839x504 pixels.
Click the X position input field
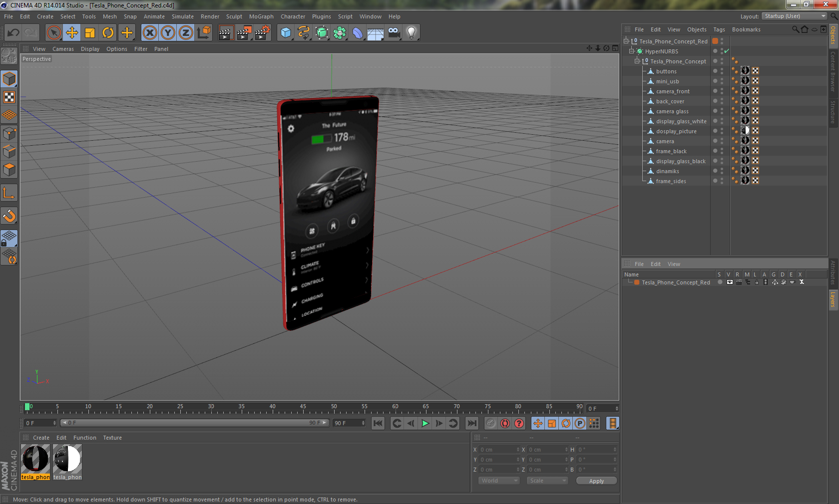coord(499,450)
